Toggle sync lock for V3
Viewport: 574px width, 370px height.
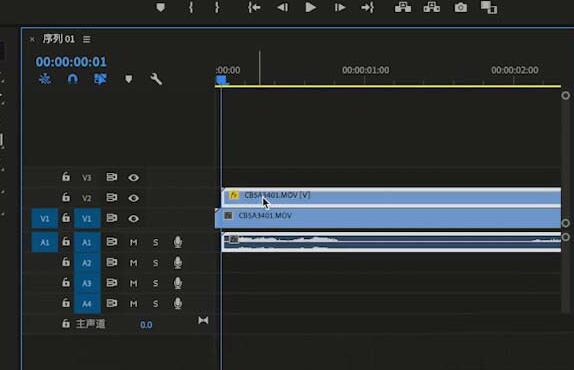(x=112, y=177)
